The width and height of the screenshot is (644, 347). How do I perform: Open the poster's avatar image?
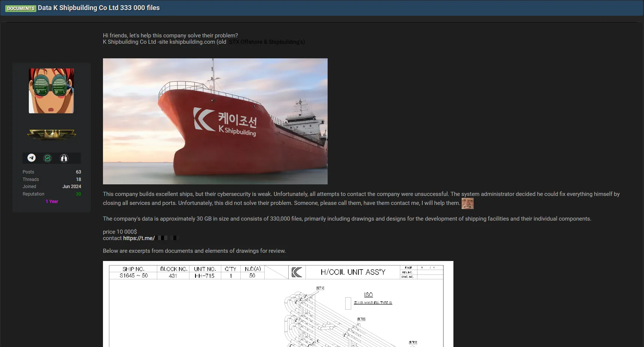[51, 91]
